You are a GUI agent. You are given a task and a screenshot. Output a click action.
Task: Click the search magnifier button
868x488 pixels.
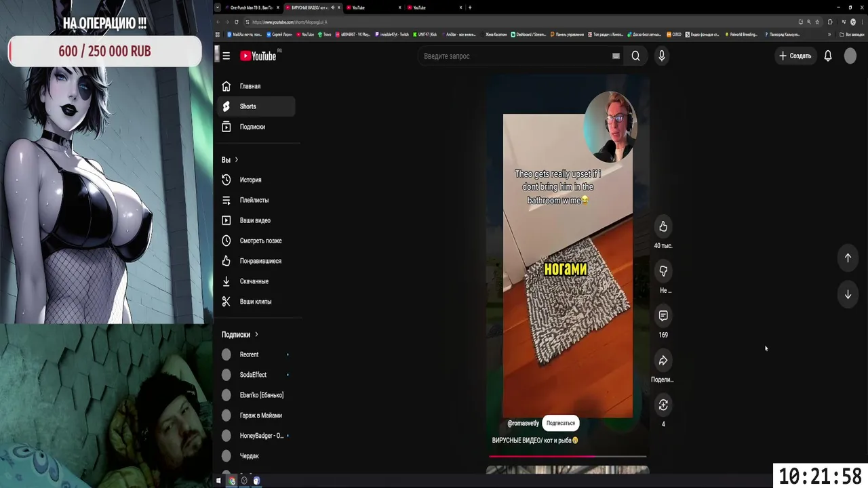pyautogui.click(x=635, y=56)
